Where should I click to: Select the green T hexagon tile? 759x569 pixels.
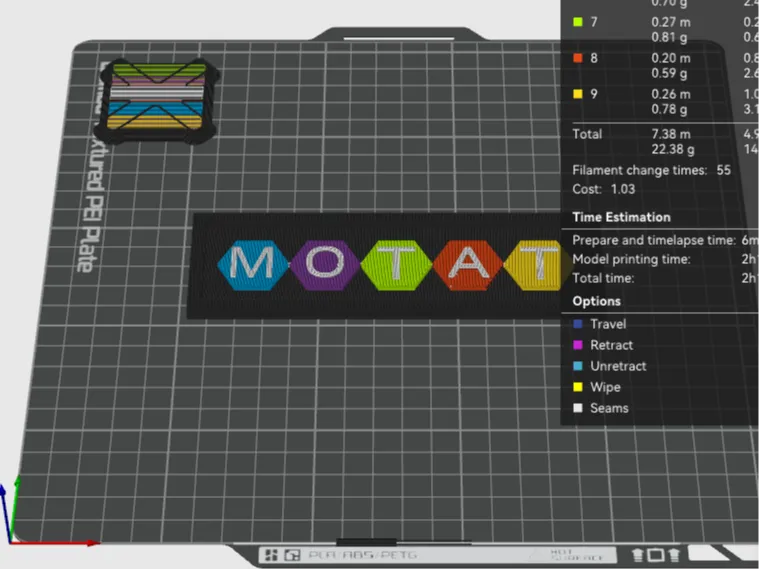pyautogui.click(x=396, y=265)
